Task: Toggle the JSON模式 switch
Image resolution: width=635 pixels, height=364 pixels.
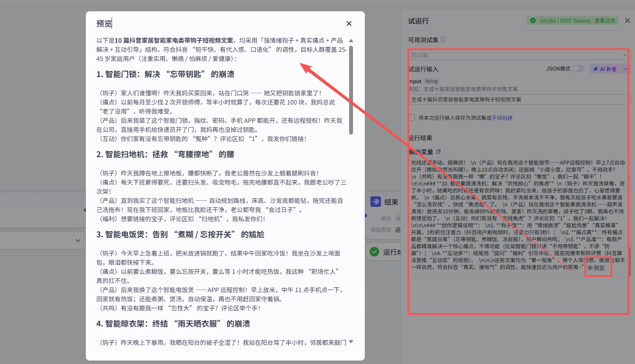Action: 578,69
